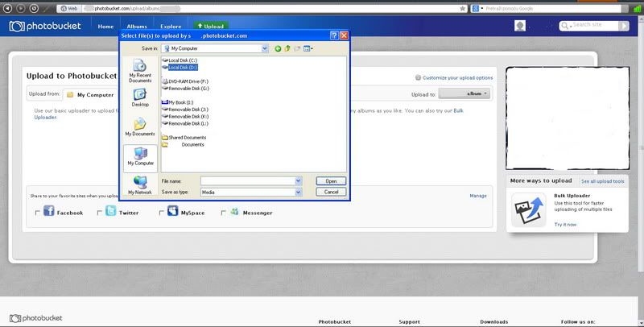Open My Documents in places bar
644x327 pixels.
[x=140, y=127]
